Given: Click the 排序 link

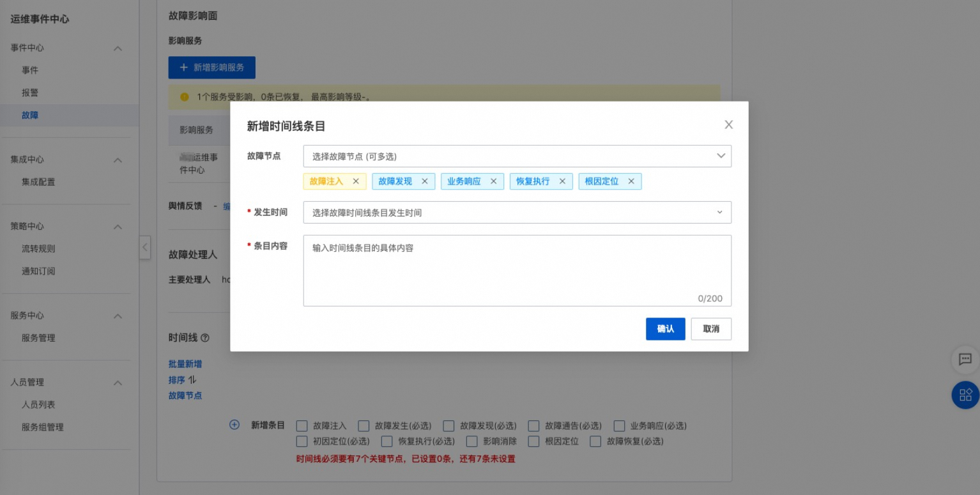Looking at the screenshot, I should (177, 380).
